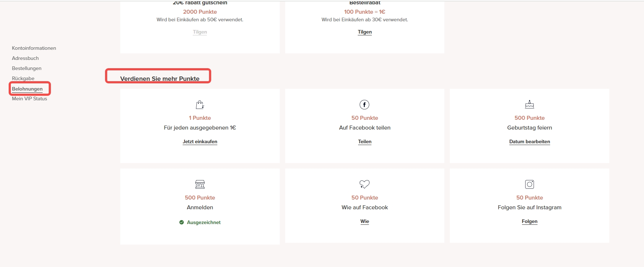Click Tilgen under 2000 Punkte voucher
Viewport: 644px width, 267px height.
(x=200, y=32)
